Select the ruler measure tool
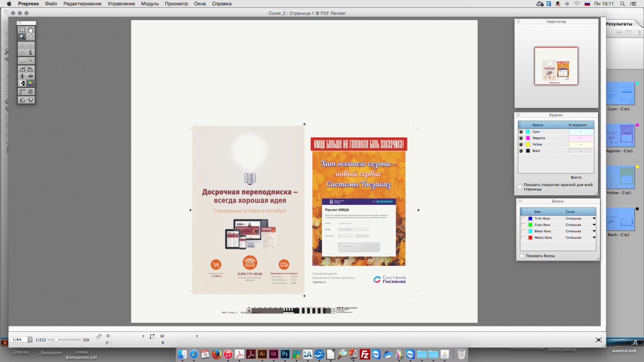The width and height of the screenshot is (644, 362). coord(30,37)
